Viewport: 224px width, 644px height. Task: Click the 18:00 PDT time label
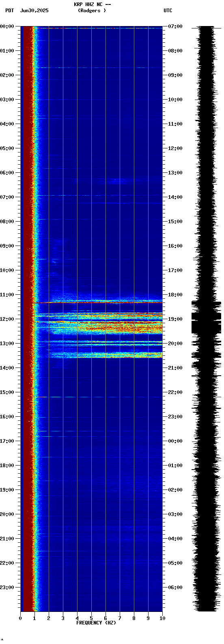(7, 466)
